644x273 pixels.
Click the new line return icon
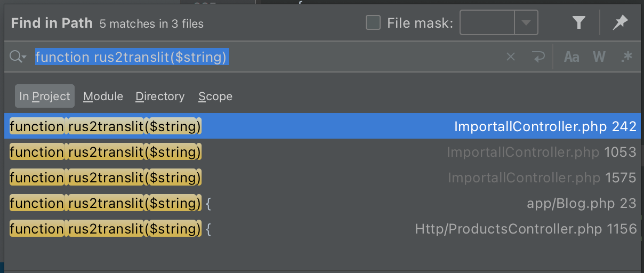pos(538,57)
